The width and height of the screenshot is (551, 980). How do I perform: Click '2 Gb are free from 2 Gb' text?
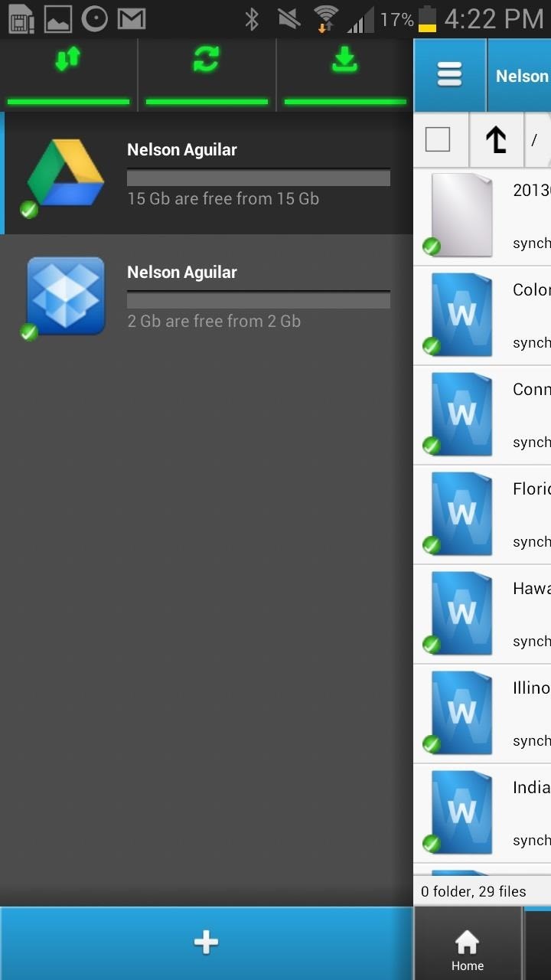(x=214, y=321)
